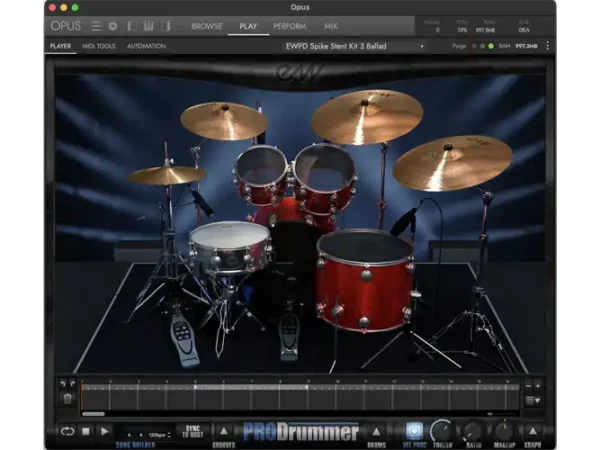Switch to the Mix tab
This screenshot has height=450, width=600.
coord(331,26)
